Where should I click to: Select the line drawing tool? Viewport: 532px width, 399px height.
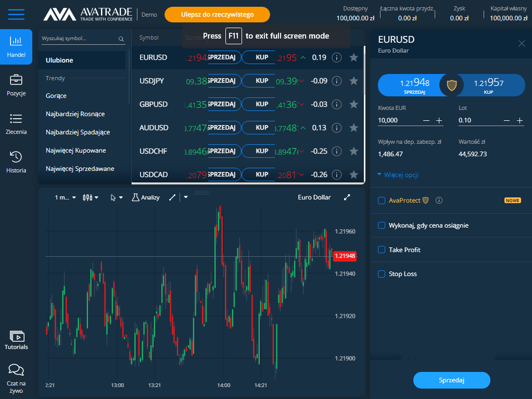[172, 197]
